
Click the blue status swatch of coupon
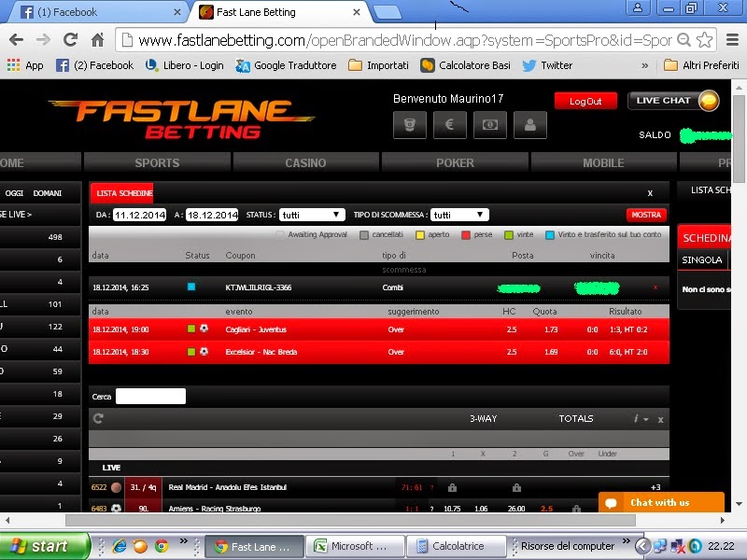[191, 287]
